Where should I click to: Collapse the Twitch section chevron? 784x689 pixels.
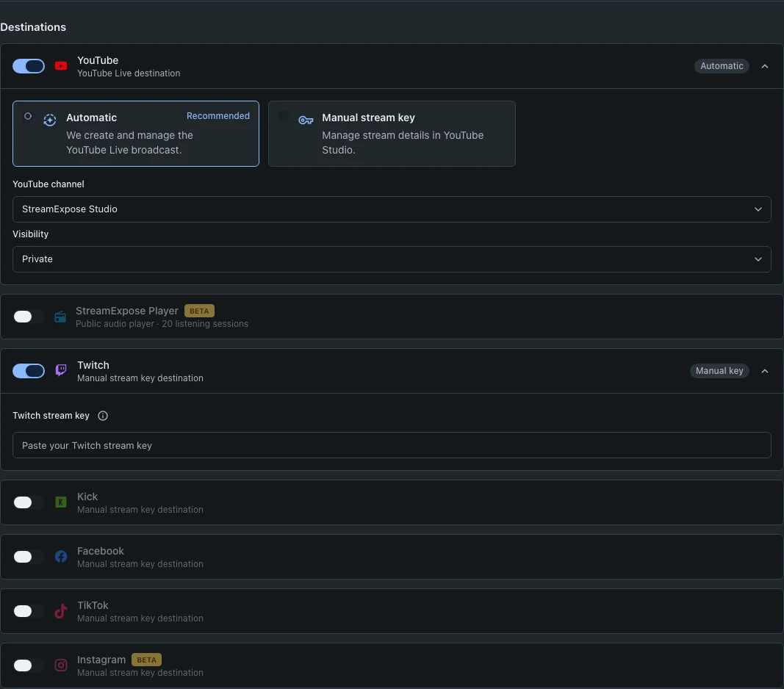tap(764, 370)
